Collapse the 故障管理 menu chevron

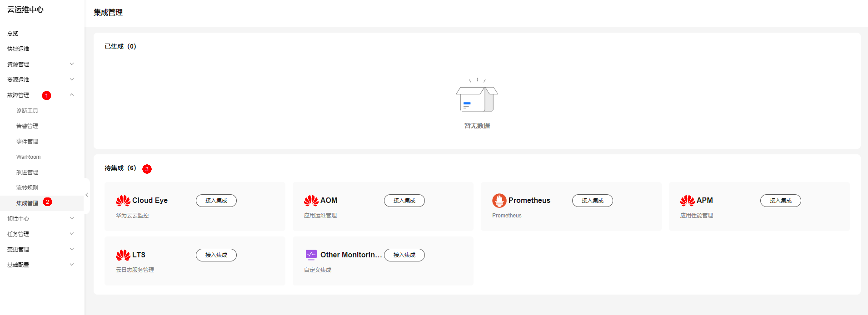pos(72,95)
